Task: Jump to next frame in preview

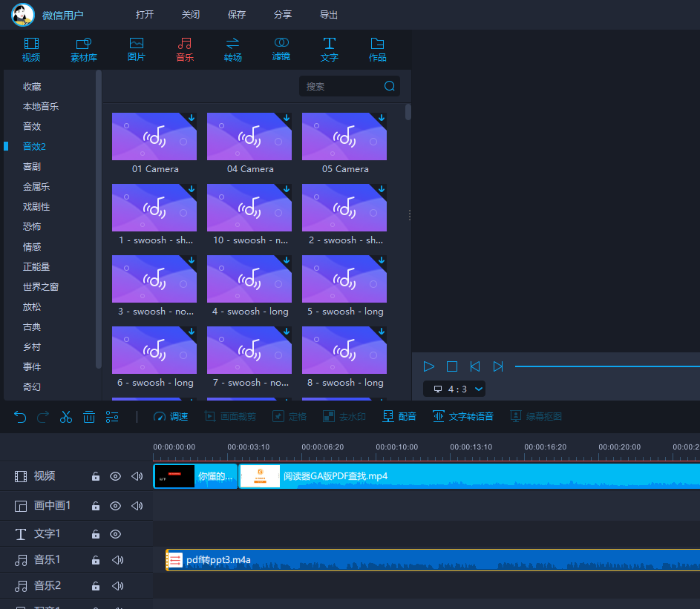Action: (x=498, y=366)
